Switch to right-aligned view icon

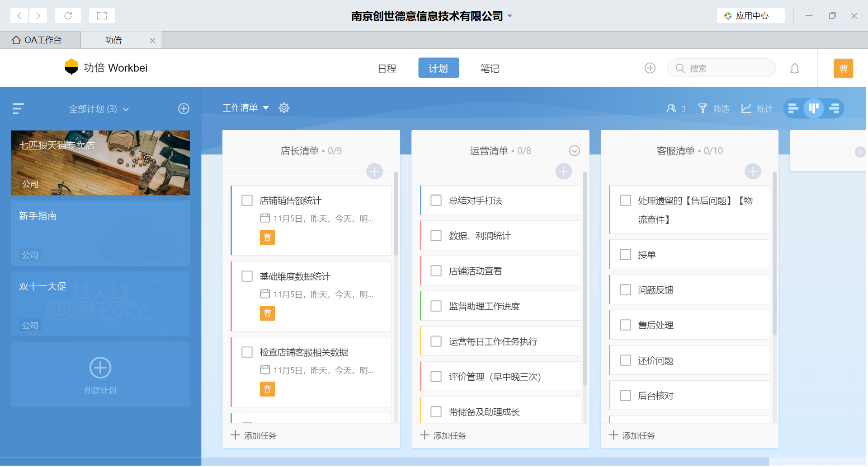pos(834,108)
